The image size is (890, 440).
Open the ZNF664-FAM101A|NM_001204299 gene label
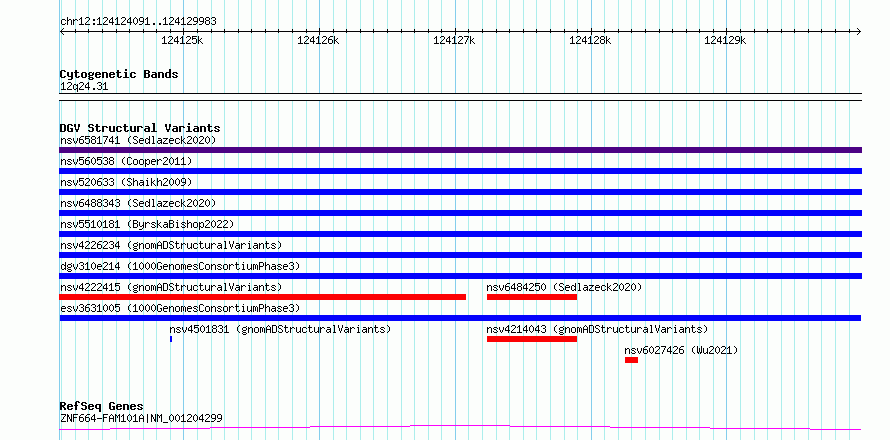[x=141, y=419]
